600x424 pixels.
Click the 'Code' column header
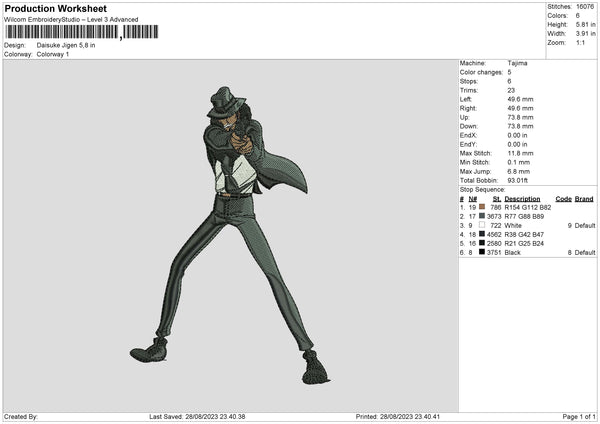point(563,199)
